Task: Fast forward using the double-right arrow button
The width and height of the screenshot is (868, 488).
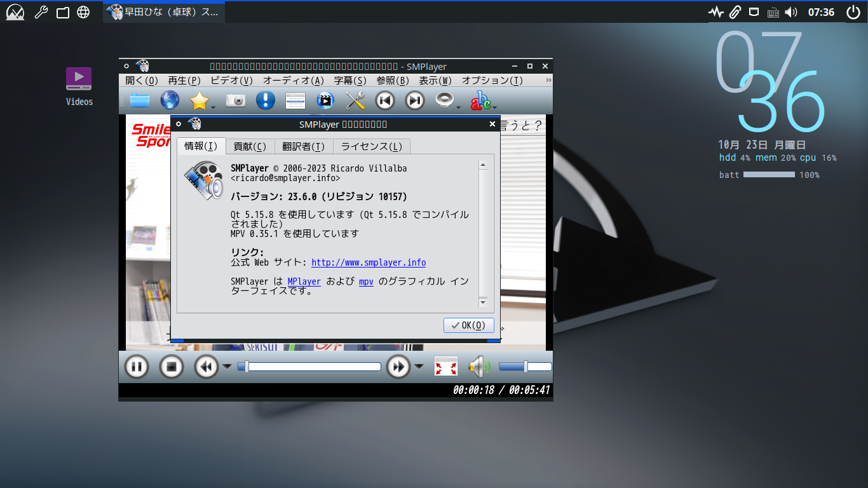Action: tap(398, 367)
